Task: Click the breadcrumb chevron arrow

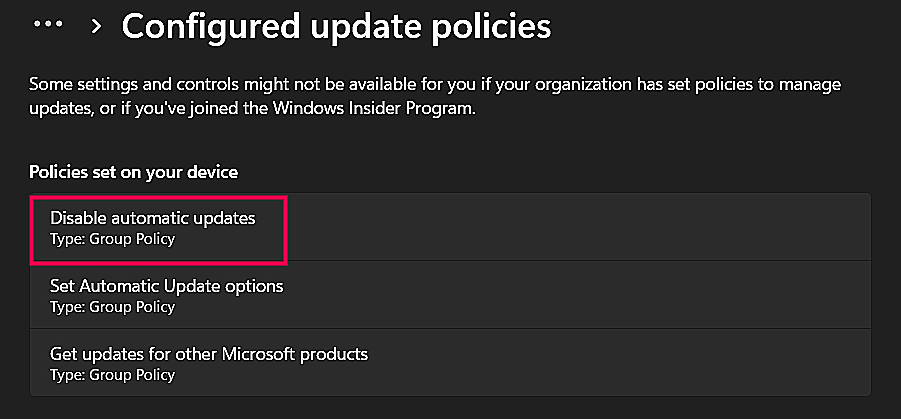Action: point(96,27)
